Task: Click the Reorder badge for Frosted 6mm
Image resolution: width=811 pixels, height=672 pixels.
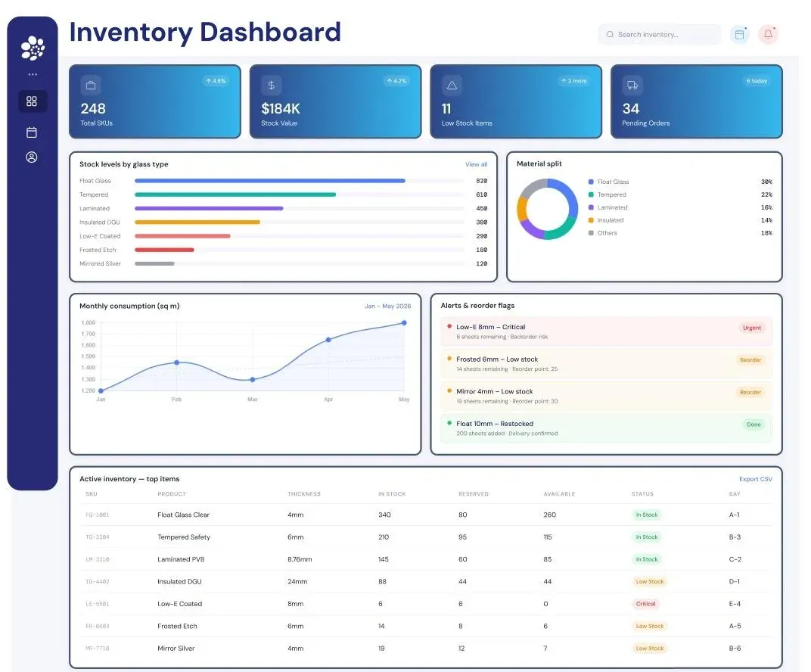Action: pos(750,360)
